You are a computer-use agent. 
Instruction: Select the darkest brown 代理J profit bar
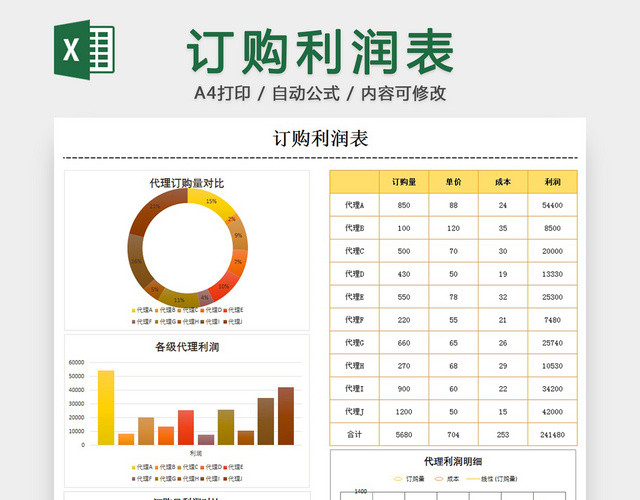click(286, 416)
